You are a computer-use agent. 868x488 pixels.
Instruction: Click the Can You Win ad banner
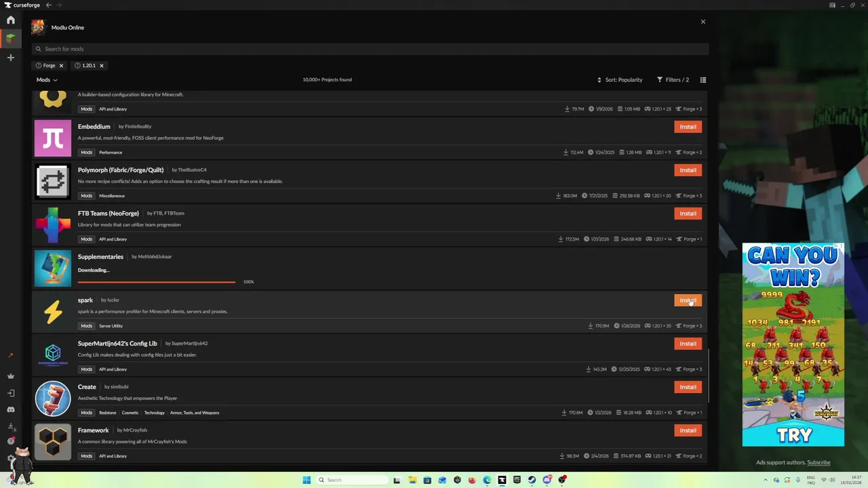click(793, 345)
